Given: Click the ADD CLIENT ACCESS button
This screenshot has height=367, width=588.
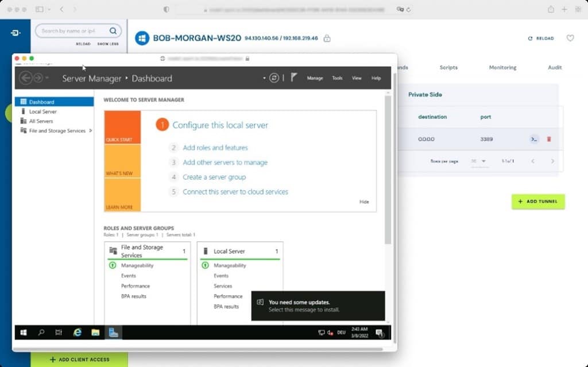Looking at the screenshot, I should click(x=79, y=360).
